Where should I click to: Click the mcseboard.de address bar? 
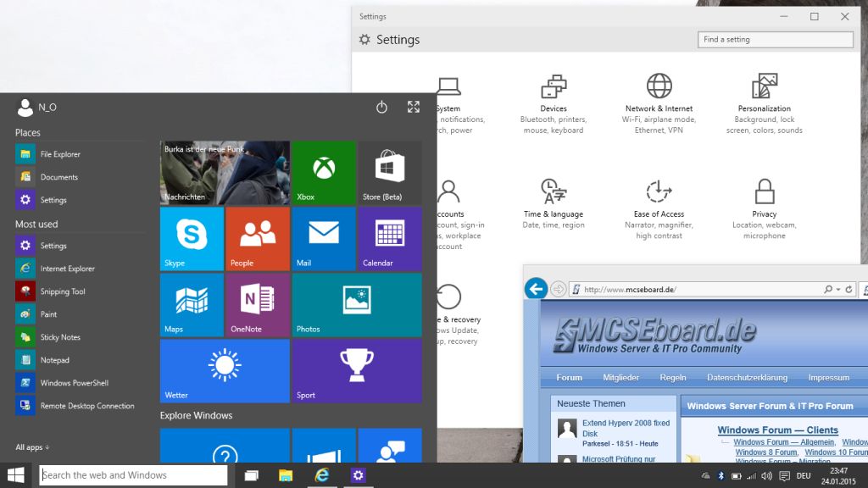[695, 290]
